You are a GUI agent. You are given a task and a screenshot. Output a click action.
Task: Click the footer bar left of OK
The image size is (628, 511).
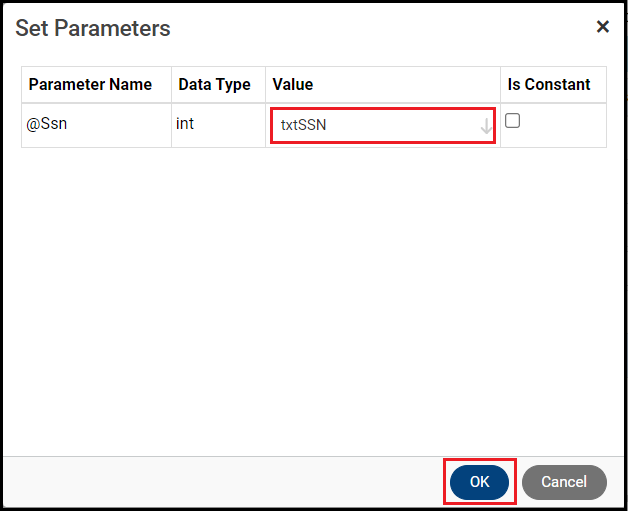coord(220,482)
